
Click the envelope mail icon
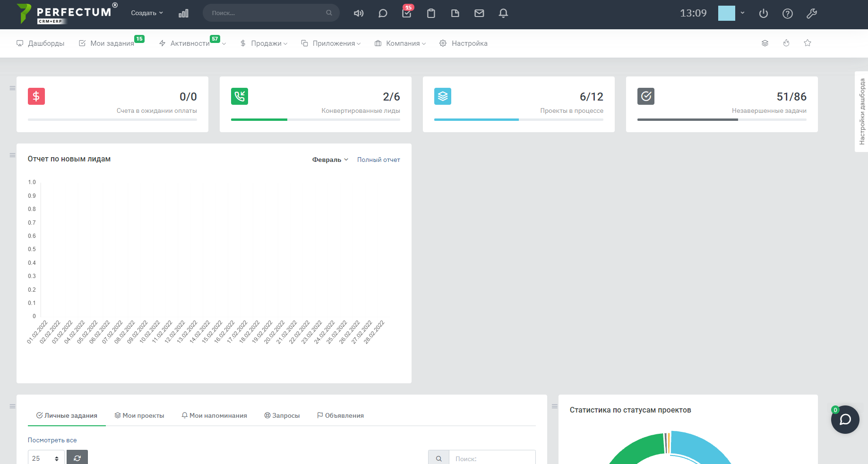[x=479, y=13]
